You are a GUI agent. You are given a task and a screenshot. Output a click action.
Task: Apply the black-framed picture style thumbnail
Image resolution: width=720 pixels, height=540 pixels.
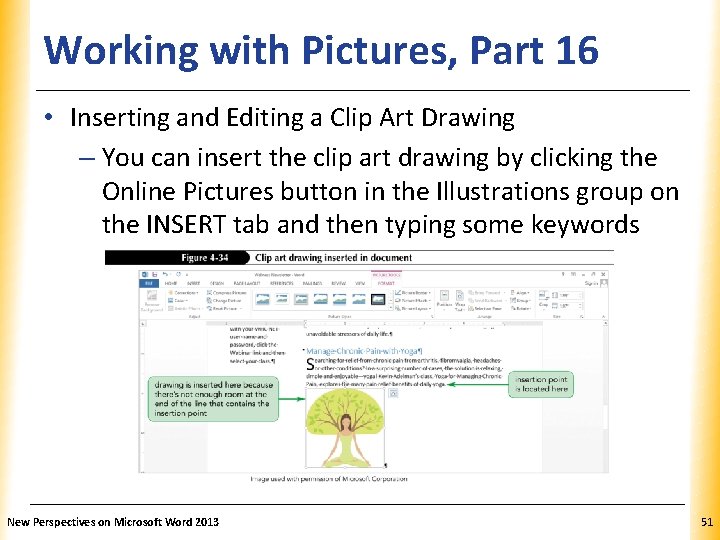[x=378, y=299]
